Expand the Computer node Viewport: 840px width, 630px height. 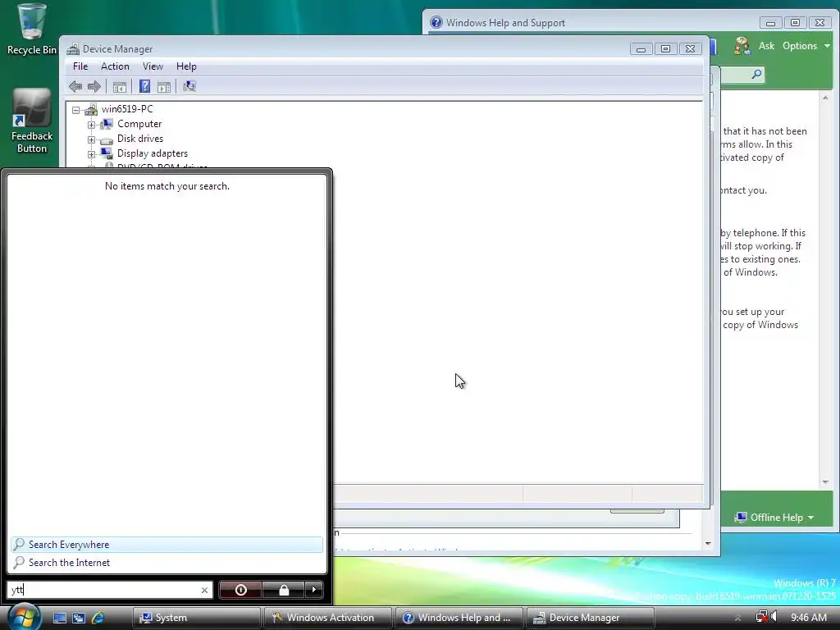pyautogui.click(x=91, y=125)
